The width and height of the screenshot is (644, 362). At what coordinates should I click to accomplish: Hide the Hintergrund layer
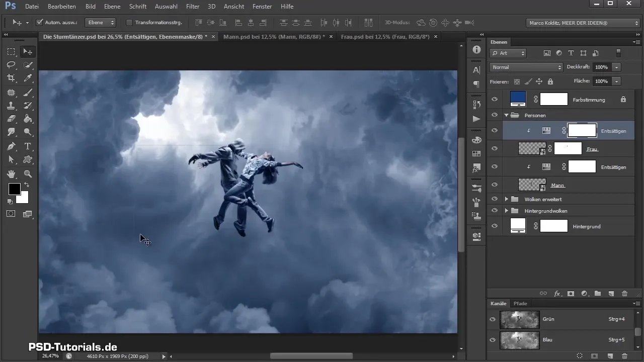(x=495, y=226)
